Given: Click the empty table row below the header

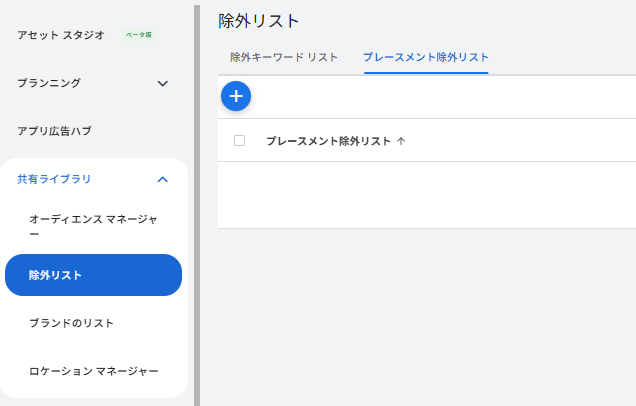Looking at the screenshot, I should (x=426, y=194).
